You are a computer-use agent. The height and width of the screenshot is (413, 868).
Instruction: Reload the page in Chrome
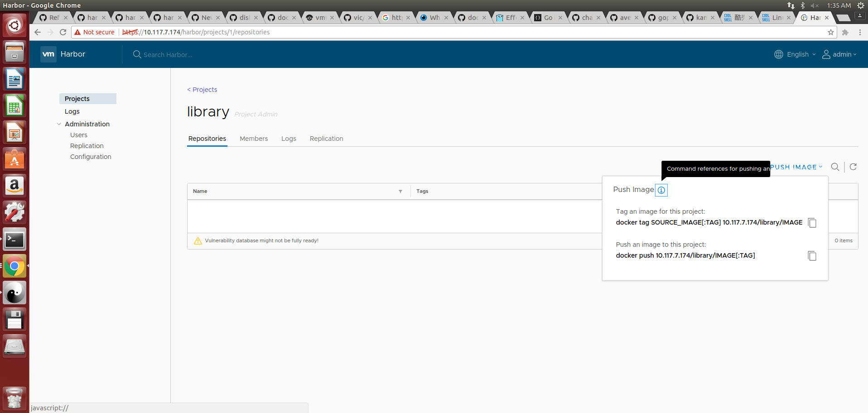[63, 32]
